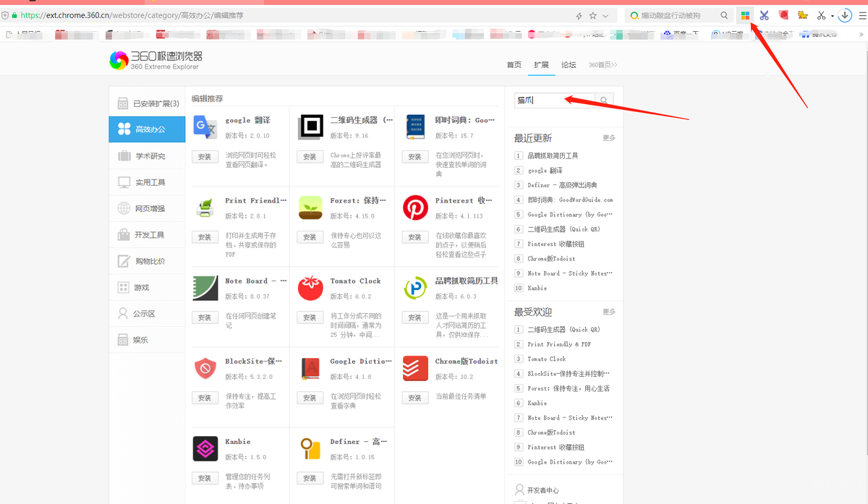
Task: Install the google 翻译 extension
Action: pyautogui.click(x=205, y=157)
